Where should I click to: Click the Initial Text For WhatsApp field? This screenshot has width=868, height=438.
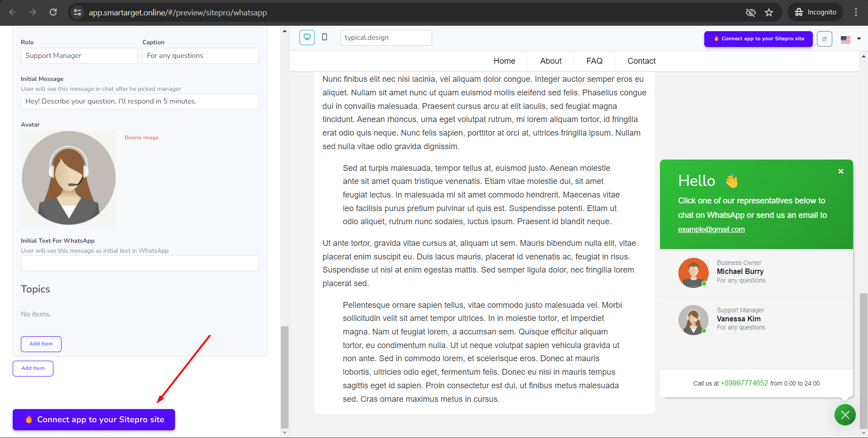[140, 263]
